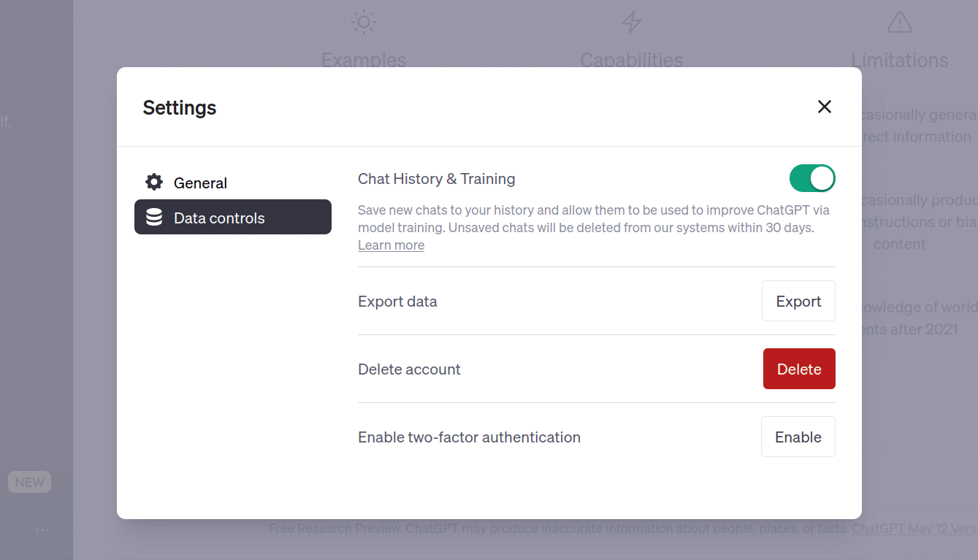This screenshot has height=560, width=978.
Task: Click the Delete account label text
Action: (409, 369)
